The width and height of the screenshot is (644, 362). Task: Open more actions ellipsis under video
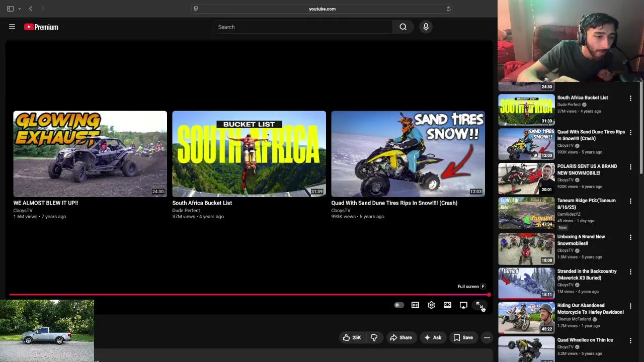(487, 338)
